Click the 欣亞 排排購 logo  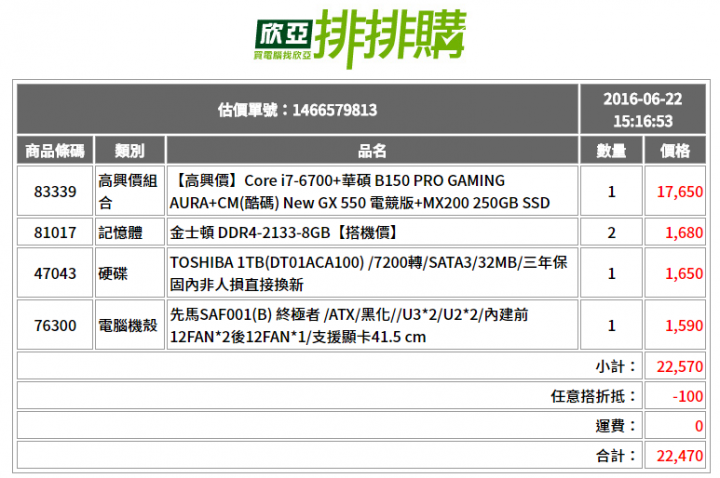pyautogui.click(x=360, y=39)
